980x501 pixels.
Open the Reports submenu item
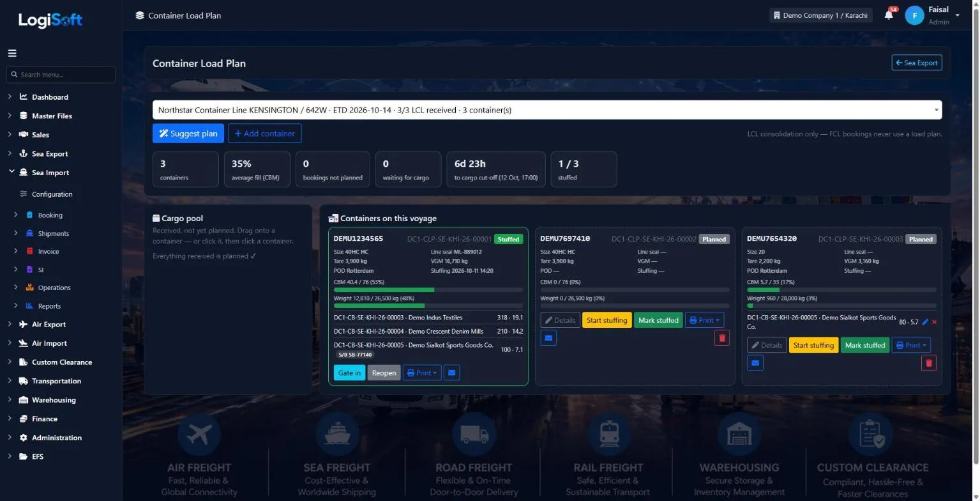click(49, 306)
